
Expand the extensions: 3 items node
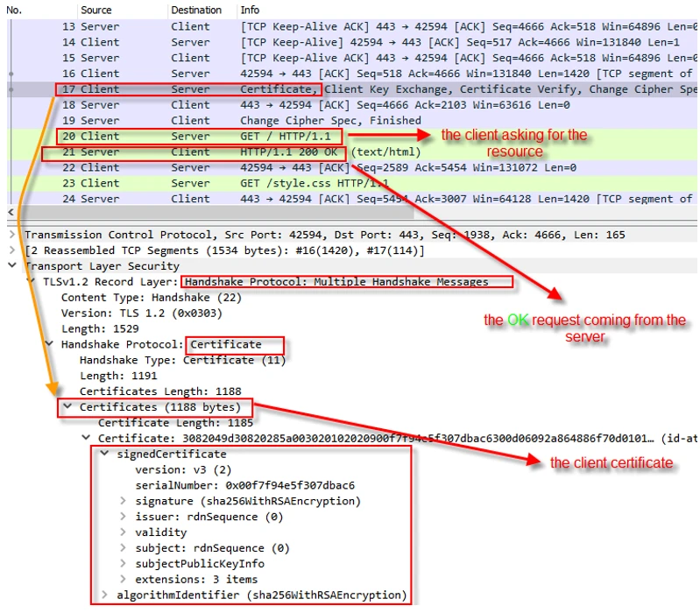pos(123,580)
